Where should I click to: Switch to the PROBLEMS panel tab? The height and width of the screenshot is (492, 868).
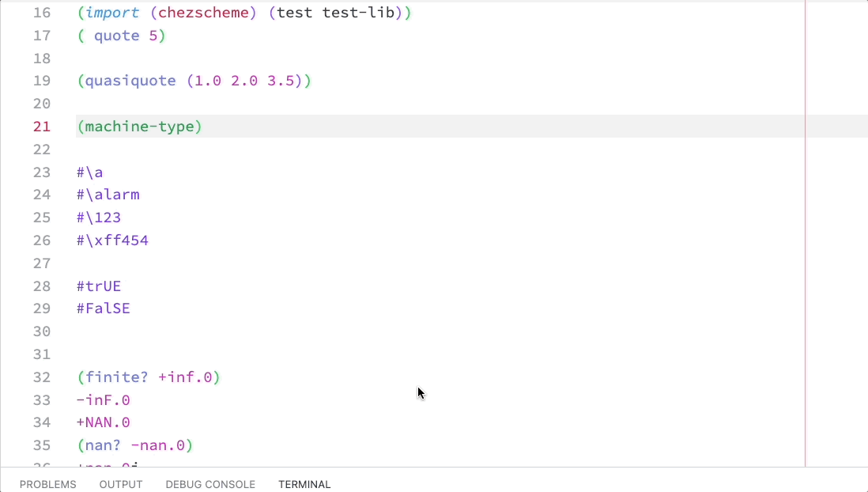47,484
